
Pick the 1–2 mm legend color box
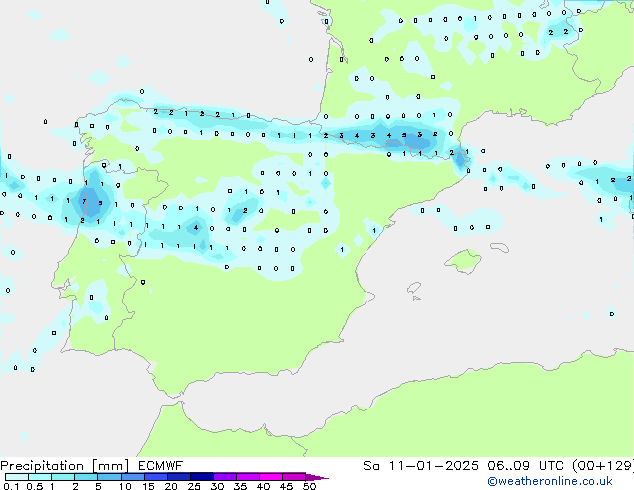[x=63, y=477]
